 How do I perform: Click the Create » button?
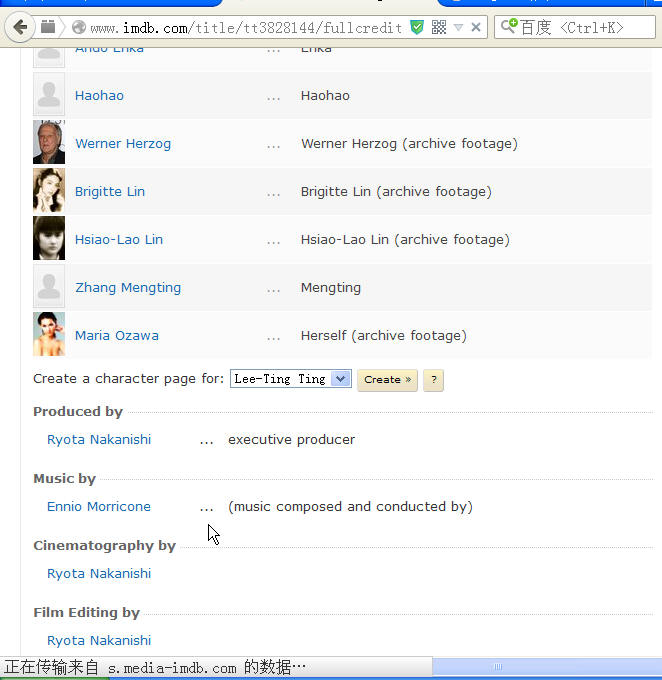point(387,380)
